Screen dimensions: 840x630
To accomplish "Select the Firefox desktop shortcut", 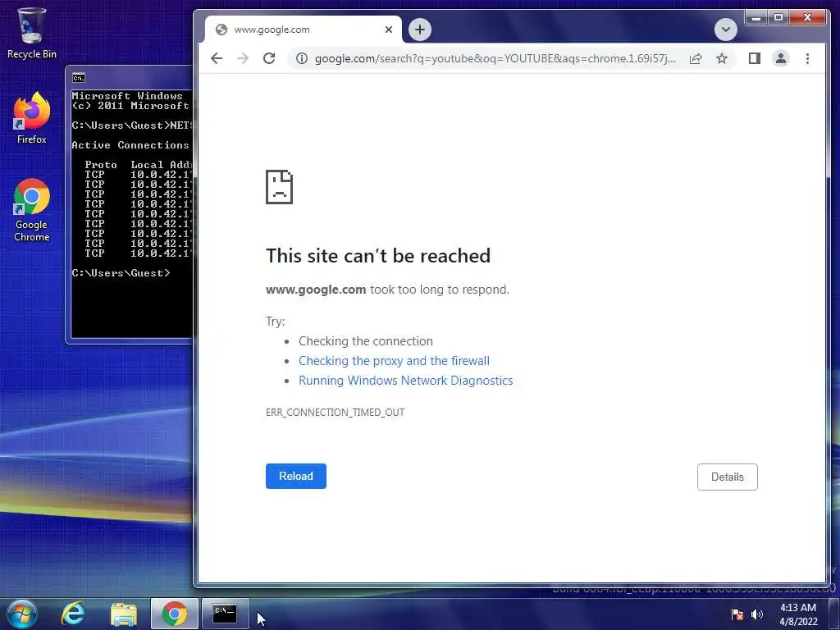I will 32,118.
